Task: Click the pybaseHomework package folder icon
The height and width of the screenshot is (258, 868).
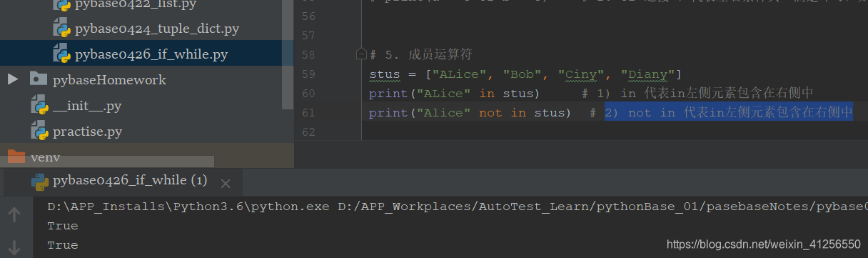Action: (x=39, y=79)
